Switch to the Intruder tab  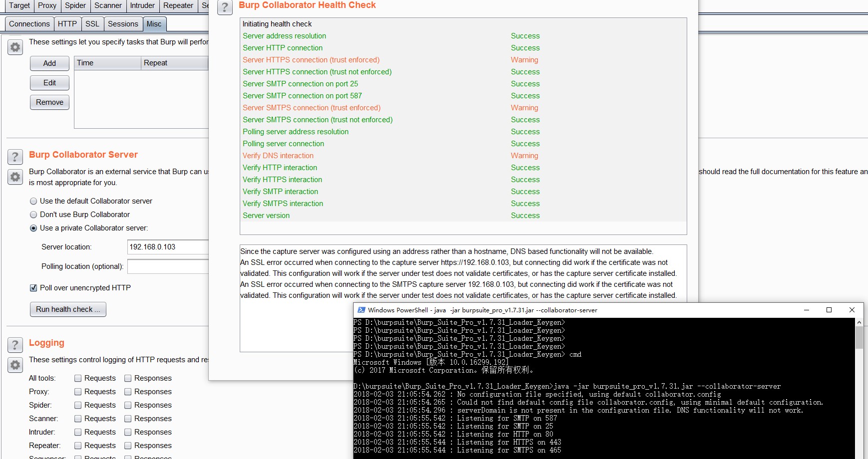coord(142,5)
